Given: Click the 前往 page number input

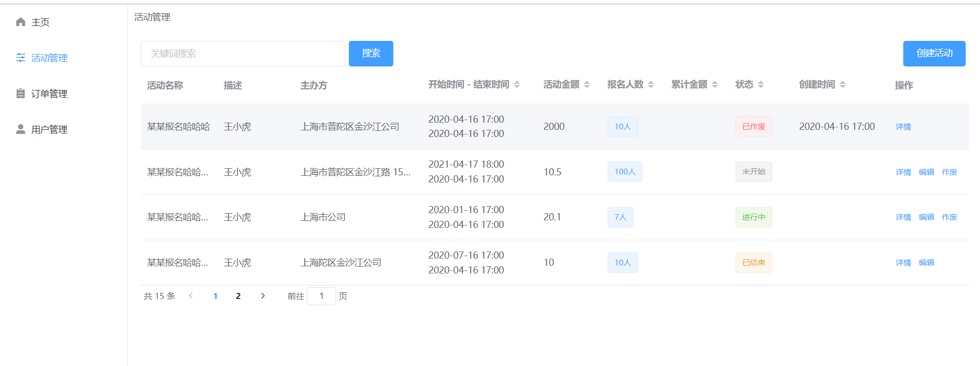Looking at the screenshot, I should tap(321, 296).
